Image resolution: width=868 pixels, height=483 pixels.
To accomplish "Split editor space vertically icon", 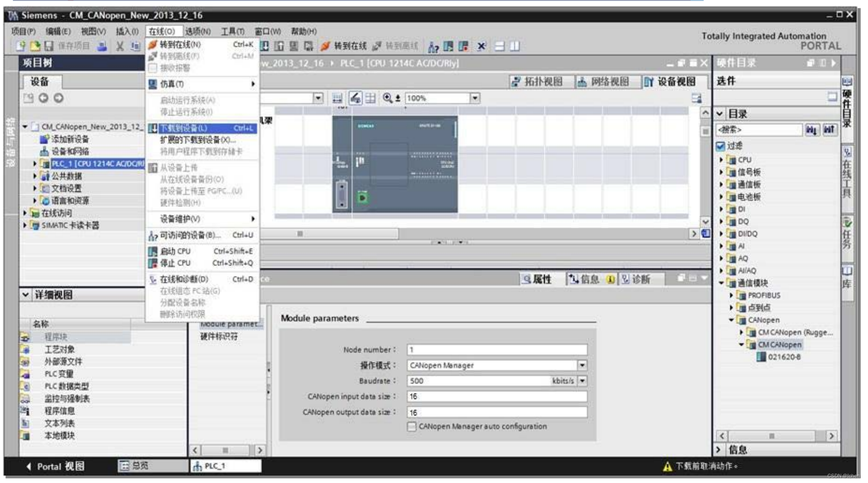I will click(x=515, y=46).
